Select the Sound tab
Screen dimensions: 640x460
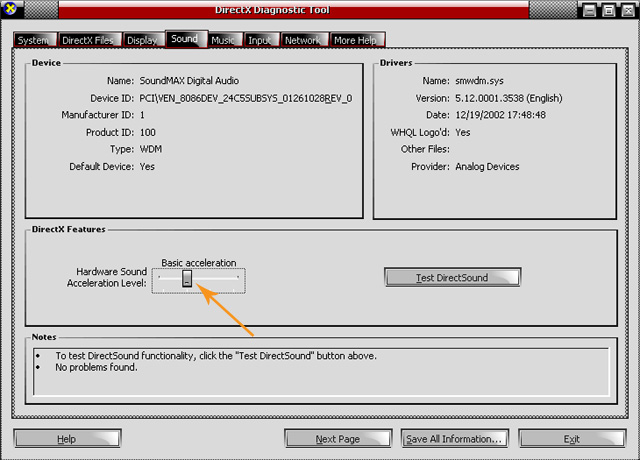[x=184, y=39]
